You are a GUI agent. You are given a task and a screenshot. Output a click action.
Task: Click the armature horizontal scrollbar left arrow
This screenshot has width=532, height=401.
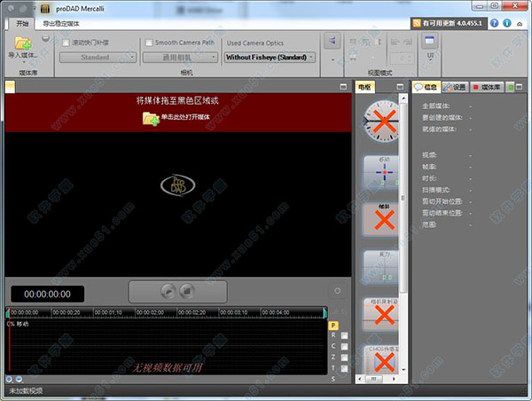(360, 379)
